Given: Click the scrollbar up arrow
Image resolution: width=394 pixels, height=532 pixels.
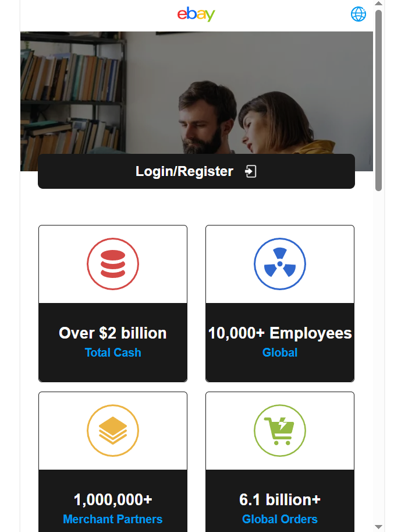Looking at the screenshot, I should pos(378,3).
